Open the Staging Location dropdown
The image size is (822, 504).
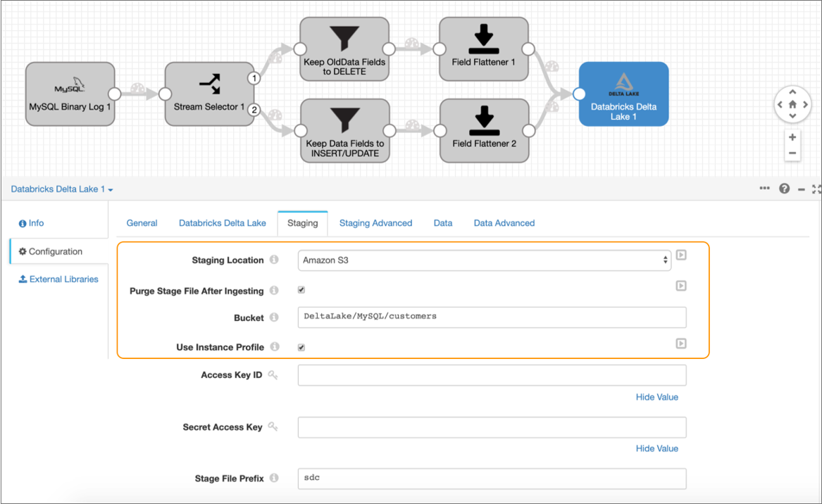484,260
